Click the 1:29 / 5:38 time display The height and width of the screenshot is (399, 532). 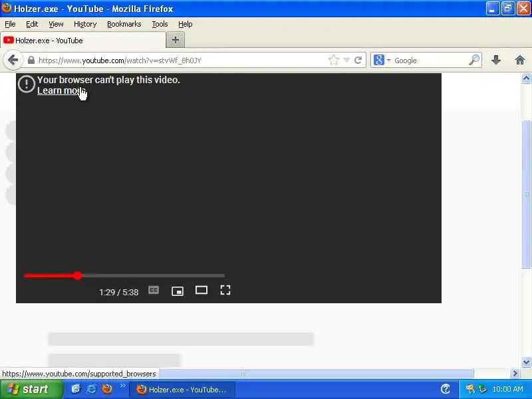(x=119, y=292)
